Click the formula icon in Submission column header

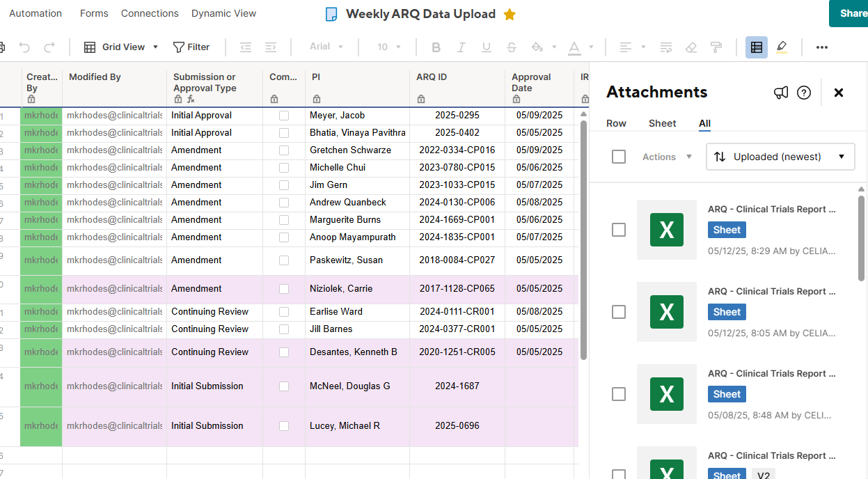pyautogui.click(x=191, y=100)
